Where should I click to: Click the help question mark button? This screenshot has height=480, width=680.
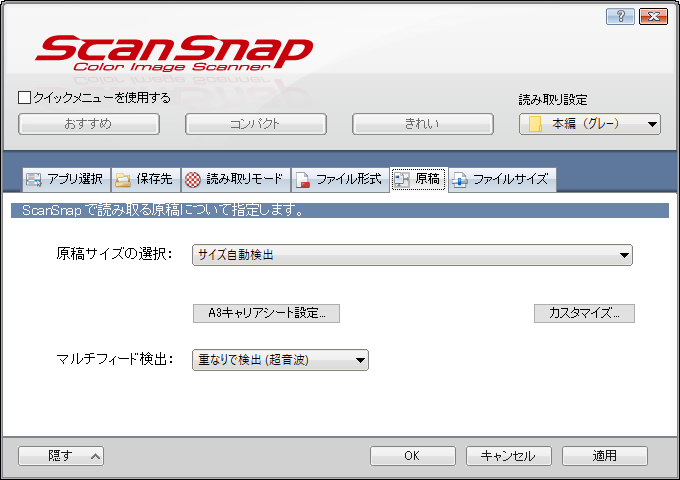point(620,16)
